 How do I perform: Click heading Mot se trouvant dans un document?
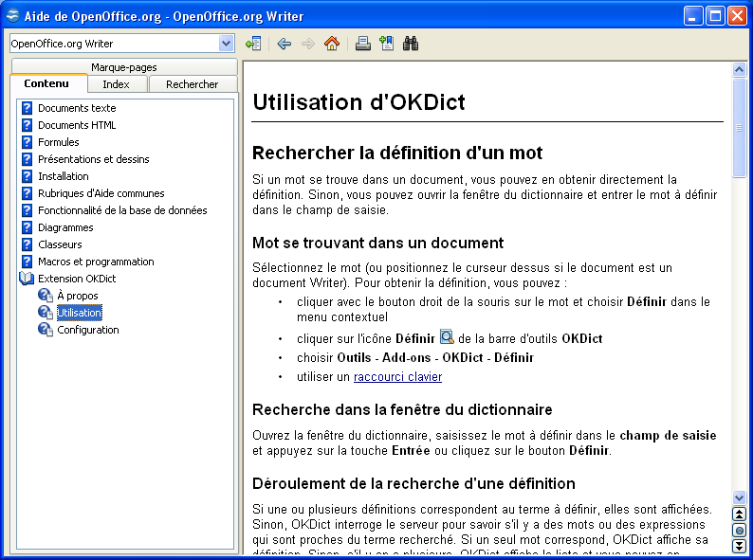pos(378,243)
